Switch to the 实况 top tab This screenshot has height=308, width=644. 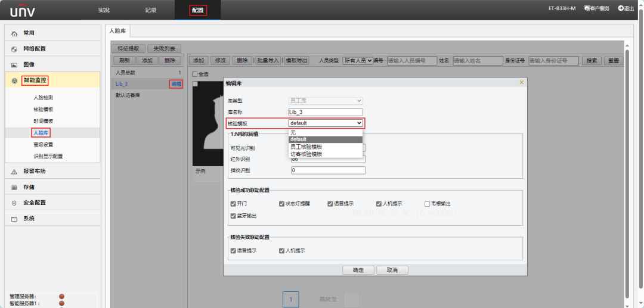click(104, 10)
